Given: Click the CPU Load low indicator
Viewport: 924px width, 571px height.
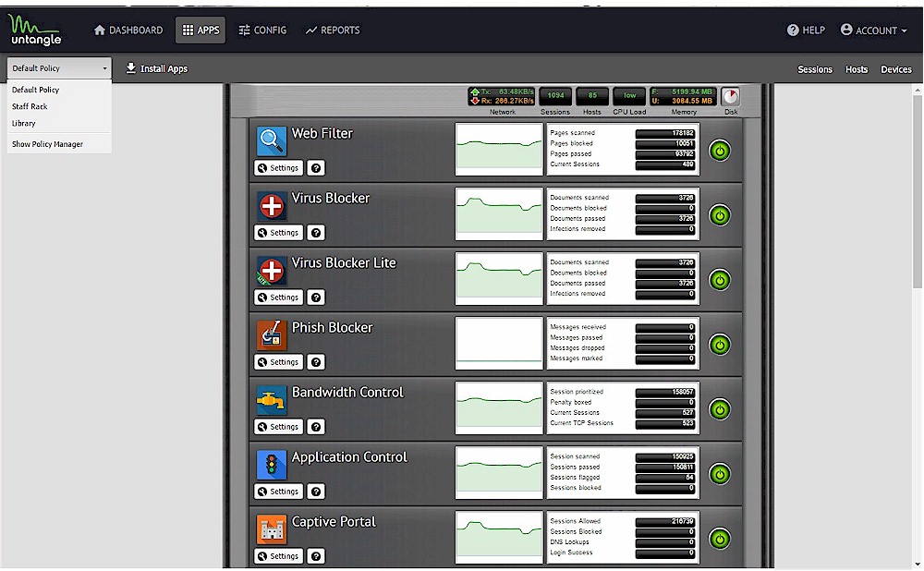Looking at the screenshot, I should tap(629, 95).
